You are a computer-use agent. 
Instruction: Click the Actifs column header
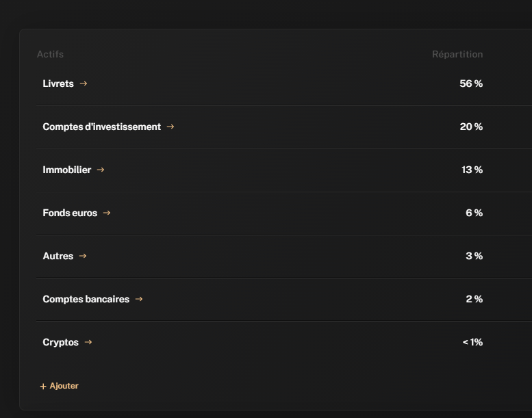click(x=50, y=54)
